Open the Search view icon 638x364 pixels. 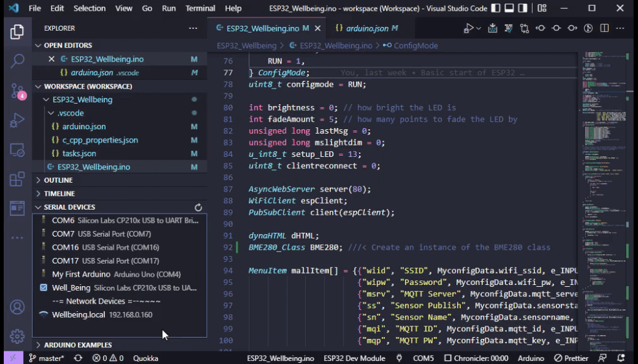click(x=17, y=61)
